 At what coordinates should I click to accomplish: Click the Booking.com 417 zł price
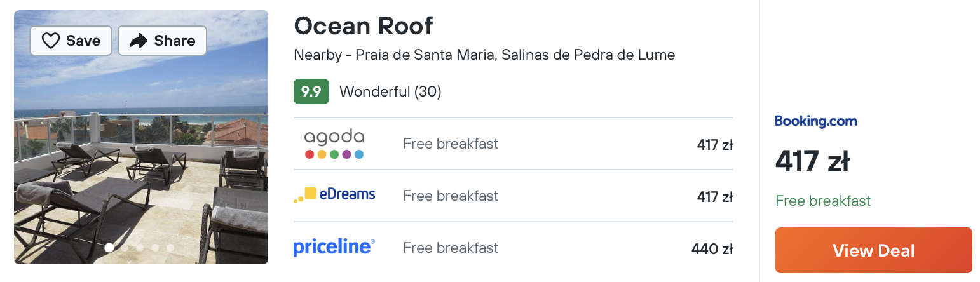(x=812, y=161)
